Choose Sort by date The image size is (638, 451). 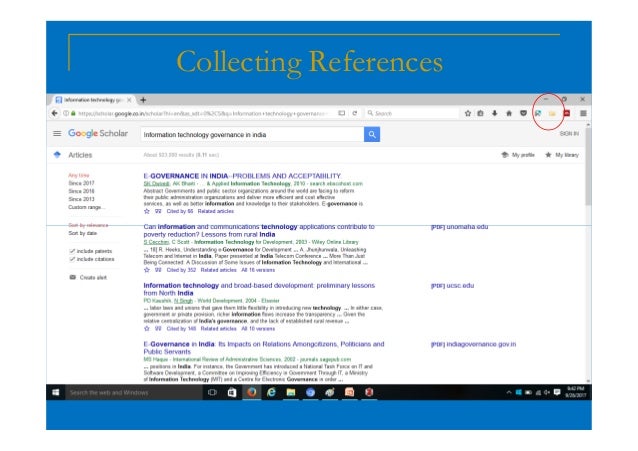point(83,233)
